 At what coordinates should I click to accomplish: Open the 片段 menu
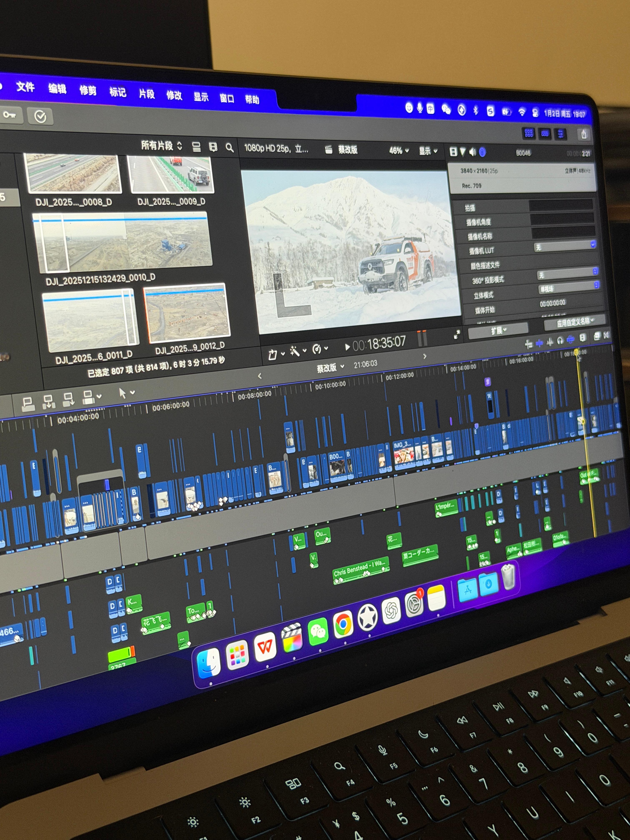tap(147, 94)
